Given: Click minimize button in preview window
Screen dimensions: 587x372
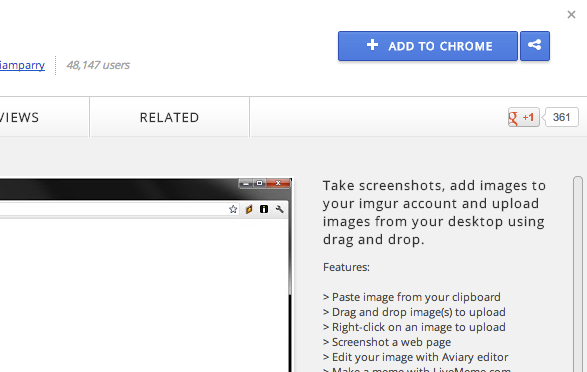Looking at the screenshot, I should pyautogui.click(x=246, y=183).
